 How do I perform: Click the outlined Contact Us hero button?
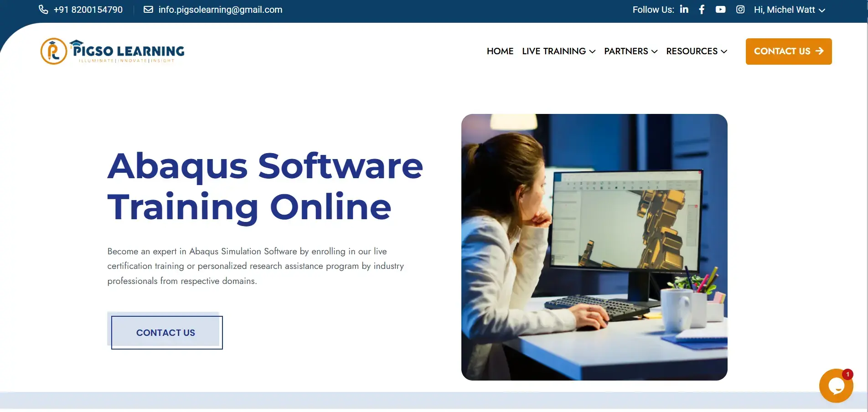click(165, 332)
